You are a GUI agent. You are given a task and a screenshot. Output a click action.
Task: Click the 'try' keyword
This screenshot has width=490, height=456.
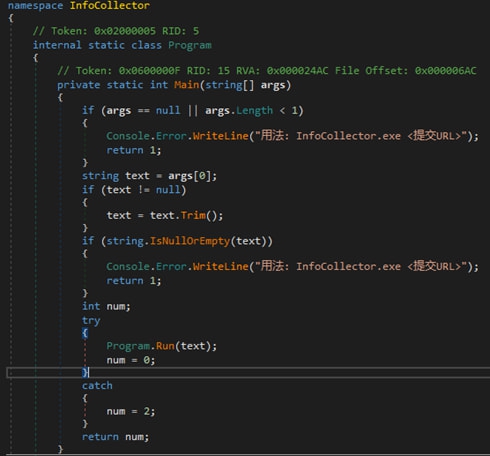(x=91, y=320)
